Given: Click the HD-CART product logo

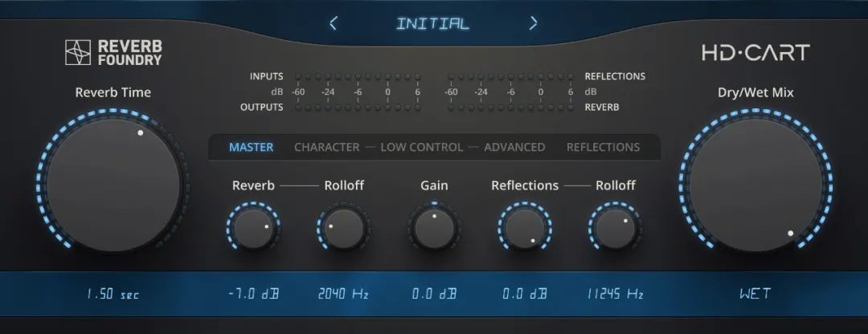Looking at the screenshot, I should [755, 52].
